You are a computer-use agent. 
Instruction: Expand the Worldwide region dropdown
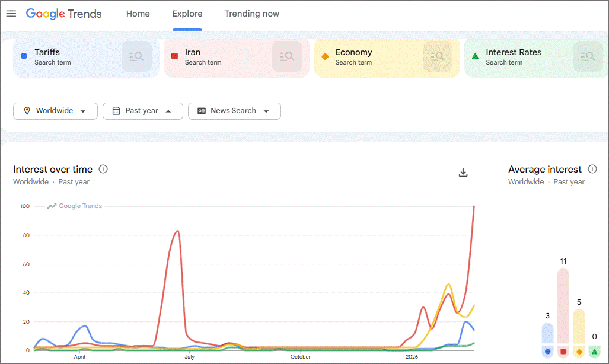55,111
